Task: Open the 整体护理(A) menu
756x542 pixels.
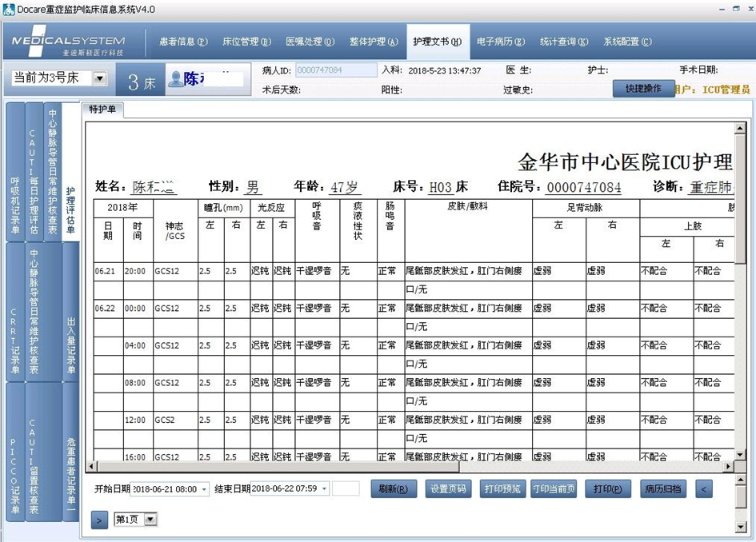Action: [374, 42]
